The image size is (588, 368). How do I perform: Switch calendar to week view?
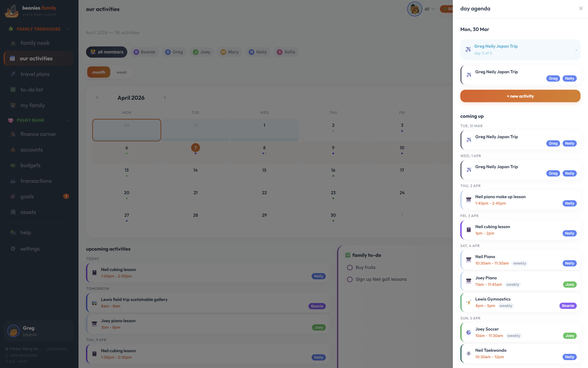121,72
